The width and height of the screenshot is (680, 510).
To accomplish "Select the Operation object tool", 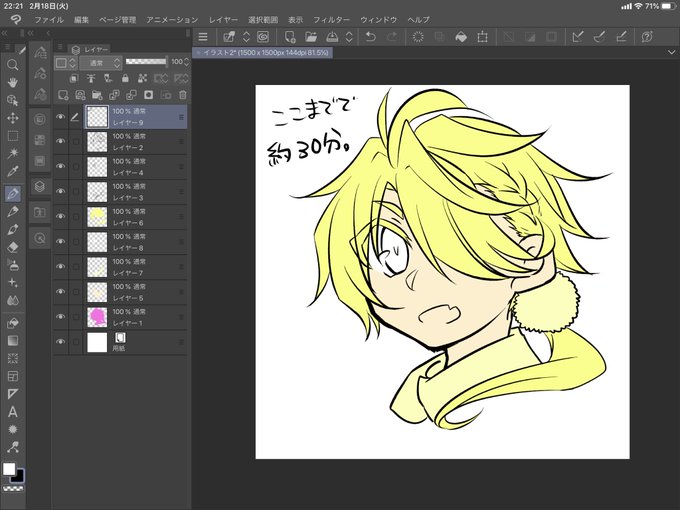I will [x=13, y=100].
